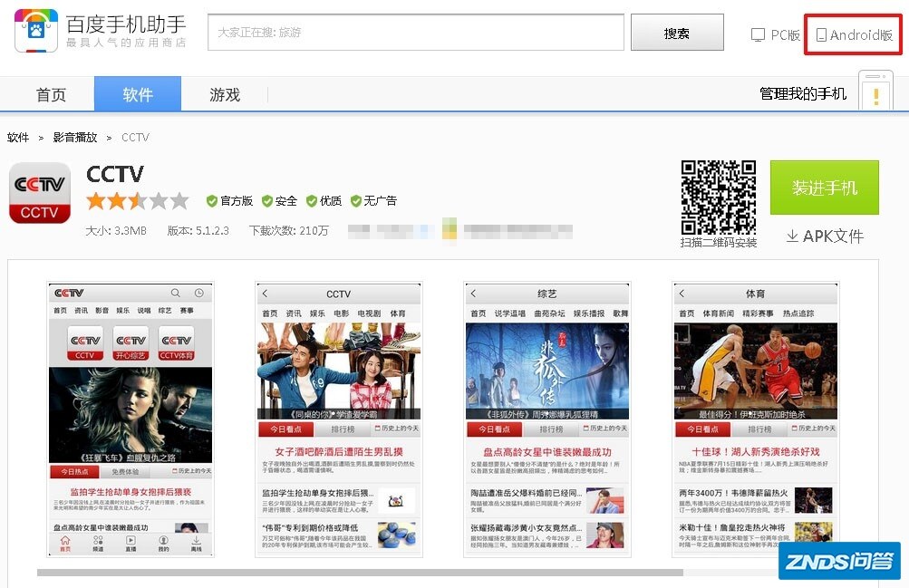
Task: Go to 软件 in breadcrumb
Action: (18, 138)
